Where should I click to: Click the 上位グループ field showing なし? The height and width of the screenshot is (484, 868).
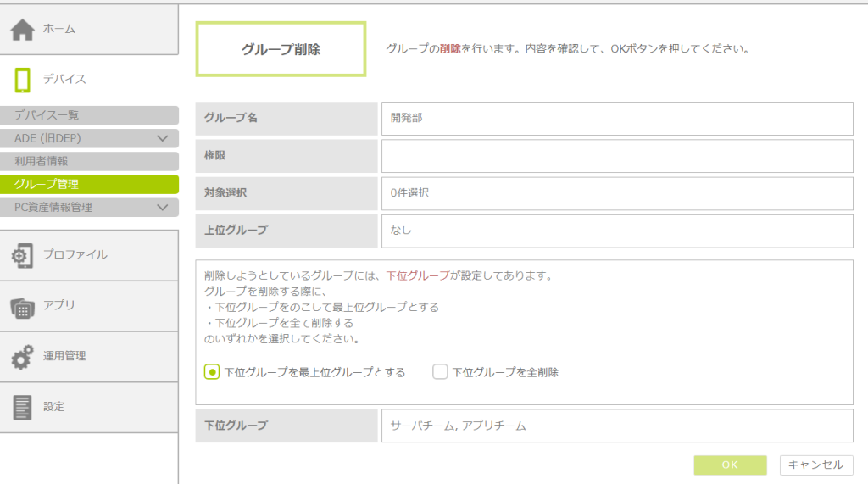pyautogui.click(x=616, y=231)
